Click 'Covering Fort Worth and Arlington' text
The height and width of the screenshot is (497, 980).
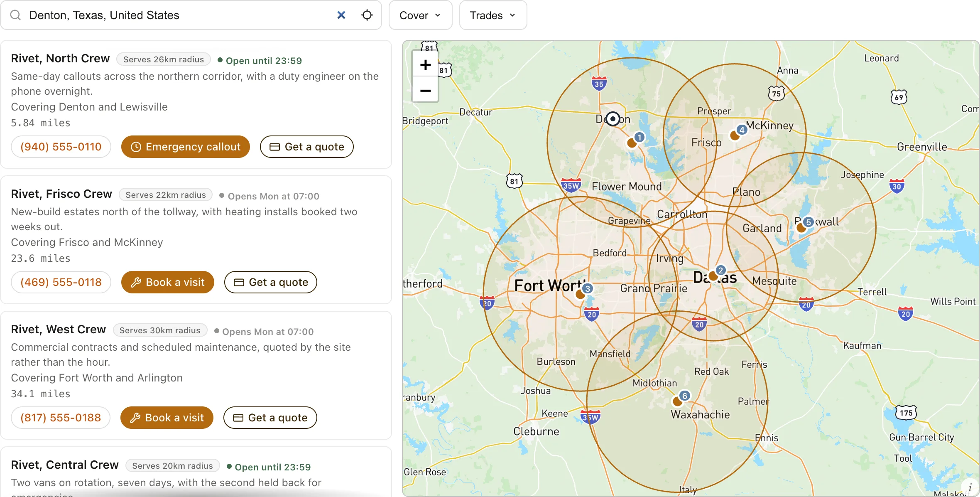pyautogui.click(x=97, y=378)
